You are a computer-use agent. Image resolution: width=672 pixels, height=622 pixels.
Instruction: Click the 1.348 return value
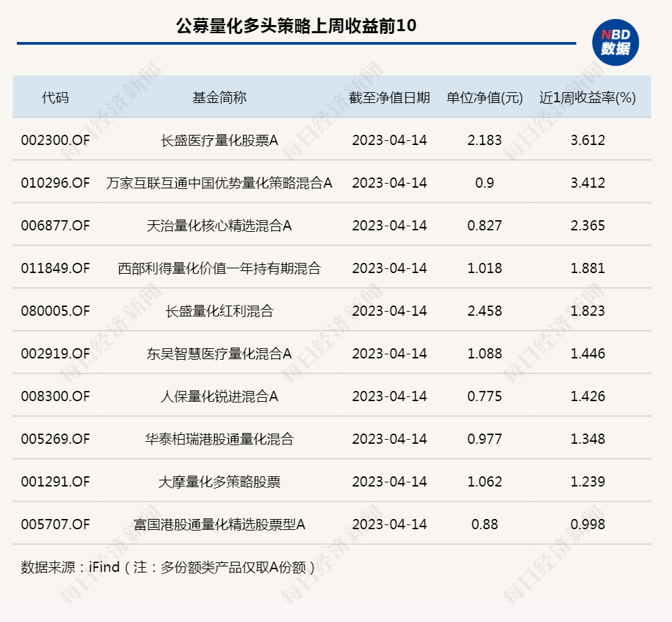[587, 439]
